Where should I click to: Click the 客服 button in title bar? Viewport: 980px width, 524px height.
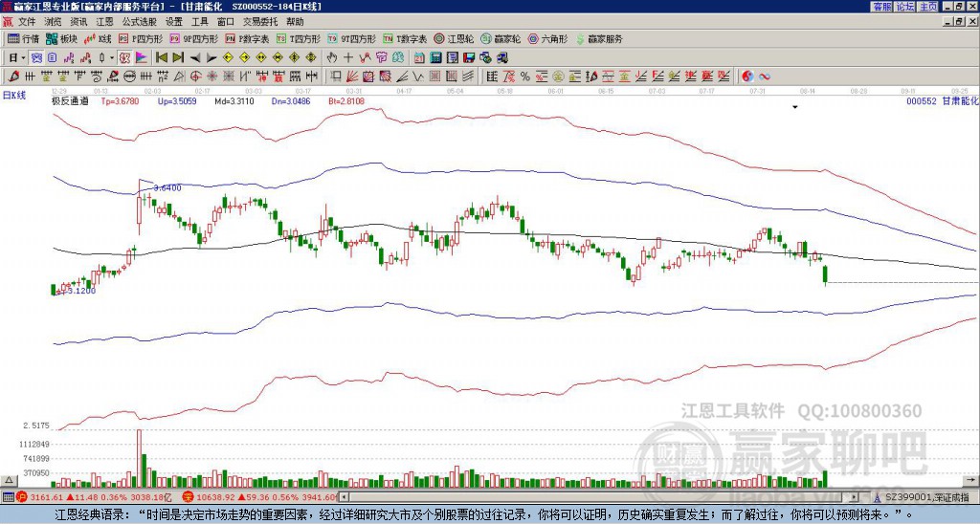pos(881,7)
